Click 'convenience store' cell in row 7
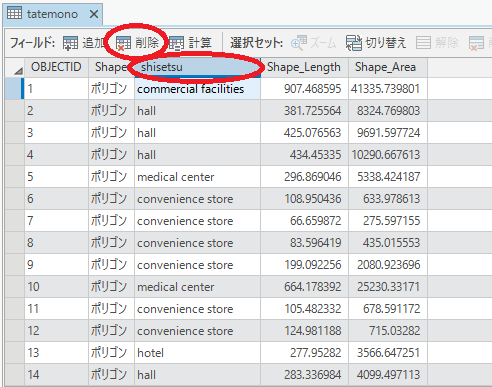The width and height of the screenshot is (492, 387). (197, 221)
